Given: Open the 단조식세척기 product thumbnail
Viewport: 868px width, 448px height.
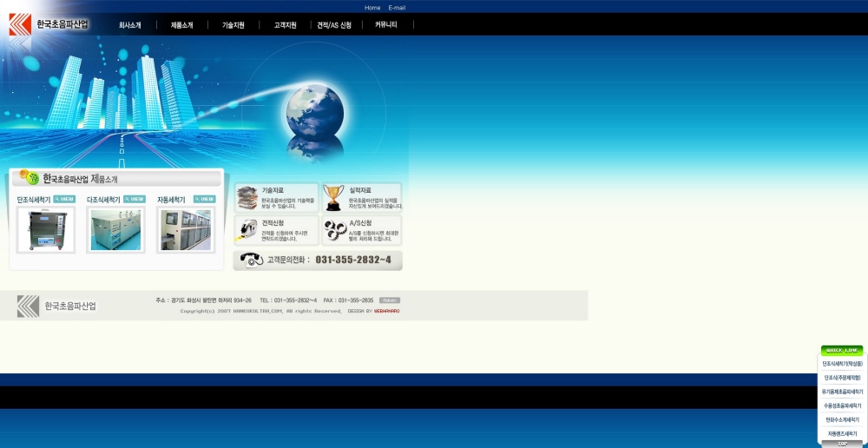Looking at the screenshot, I should tap(46, 229).
